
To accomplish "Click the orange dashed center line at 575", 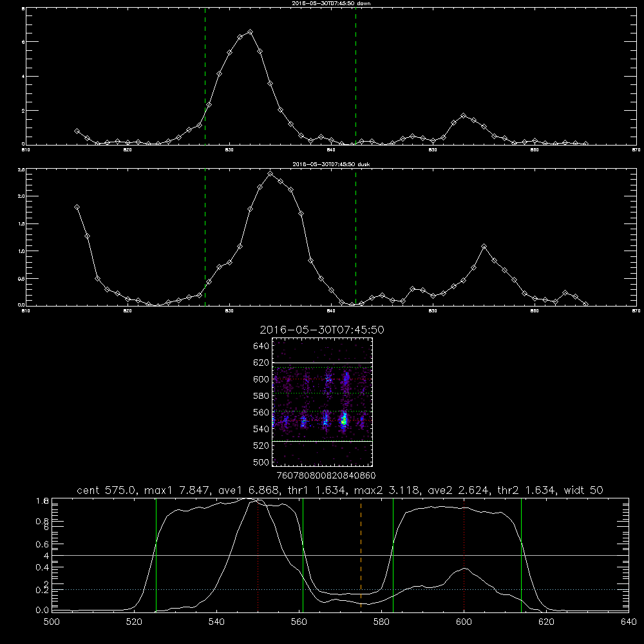I will pos(361,554).
